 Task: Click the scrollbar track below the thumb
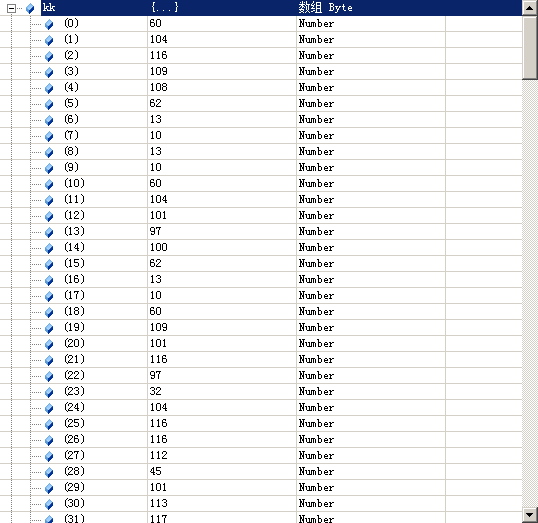530,293
